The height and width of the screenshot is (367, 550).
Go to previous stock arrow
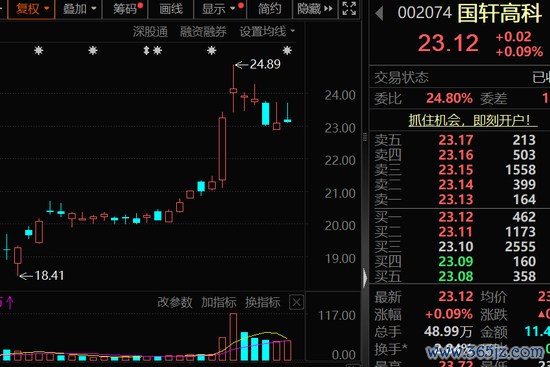pyautogui.click(x=379, y=13)
